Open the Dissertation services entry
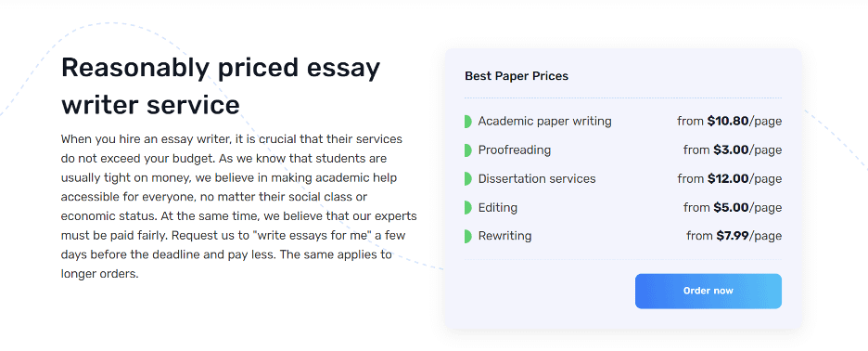 537,179
